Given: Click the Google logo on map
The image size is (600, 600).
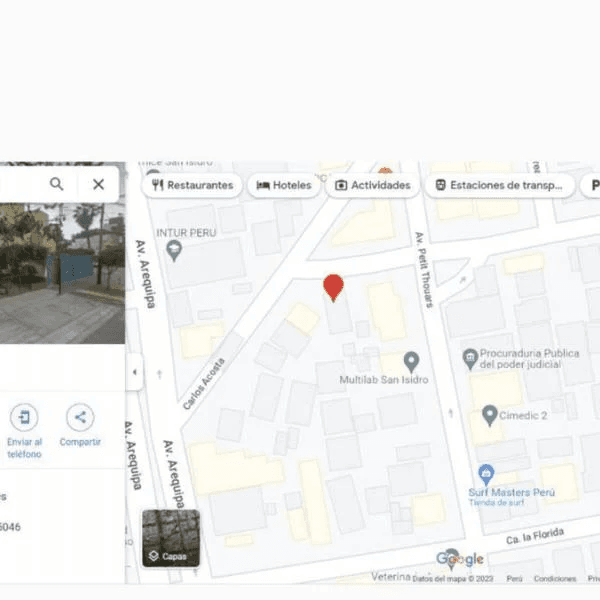Looking at the screenshot, I should [460, 559].
